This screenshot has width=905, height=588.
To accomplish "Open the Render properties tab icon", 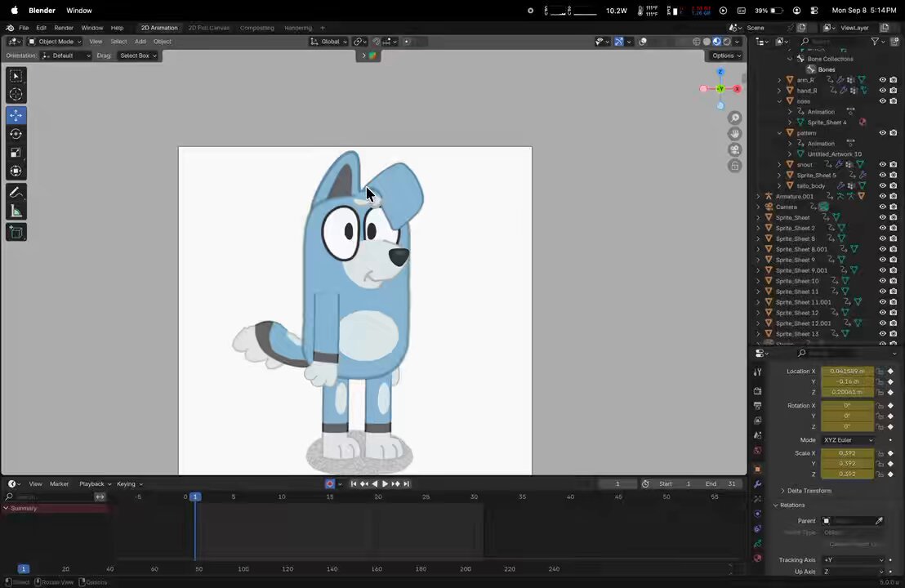I will [758, 390].
